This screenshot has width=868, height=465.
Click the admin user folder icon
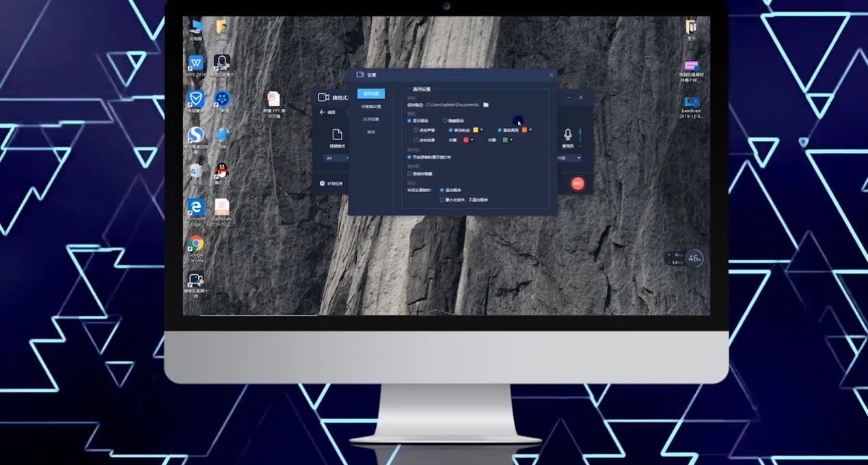pos(221,29)
